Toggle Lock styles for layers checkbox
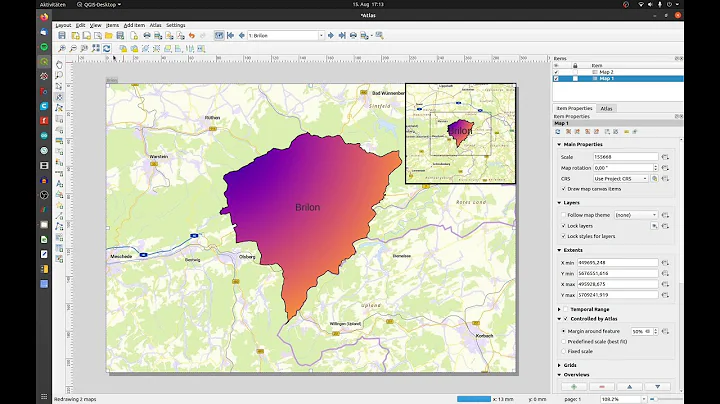Image resolution: width=720 pixels, height=404 pixels. click(x=563, y=236)
